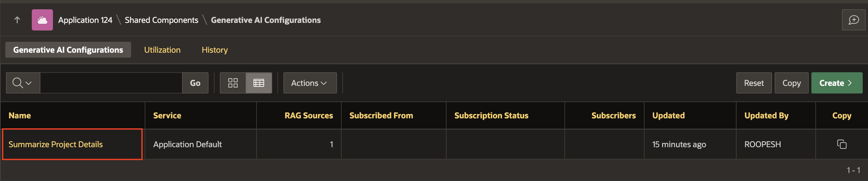
Task: Switch to report table view
Action: (x=259, y=83)
